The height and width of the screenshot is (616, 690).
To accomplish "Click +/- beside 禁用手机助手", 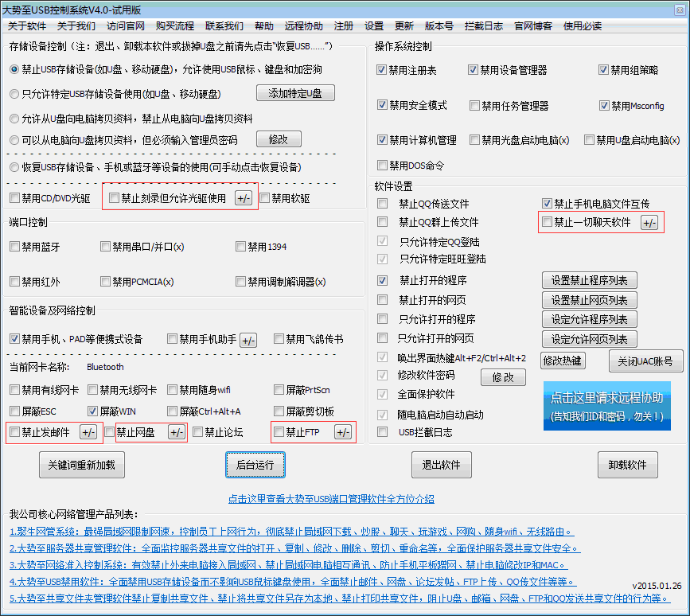I will coord(248,340).
